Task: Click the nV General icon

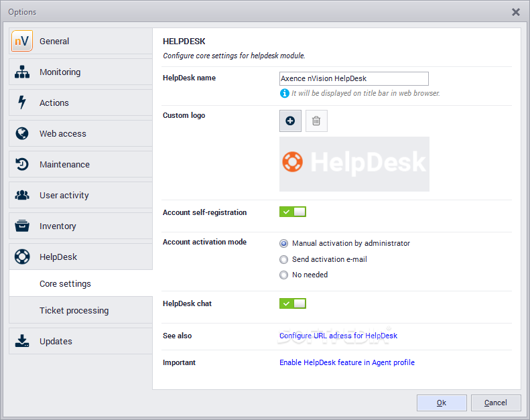Action: [x=22, y=41]
